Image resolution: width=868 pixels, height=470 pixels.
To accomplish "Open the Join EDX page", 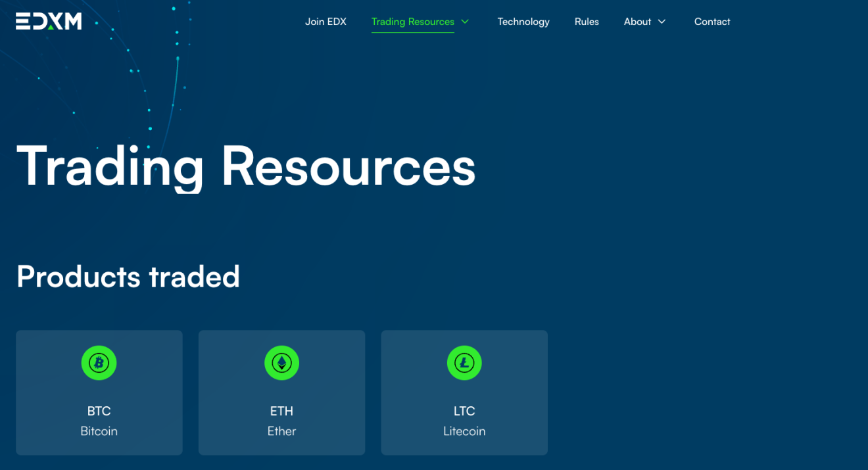I will tap(325, 22).
